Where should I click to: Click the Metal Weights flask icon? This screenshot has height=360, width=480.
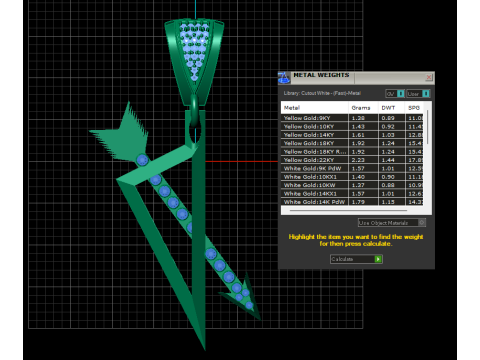point(284,78)
